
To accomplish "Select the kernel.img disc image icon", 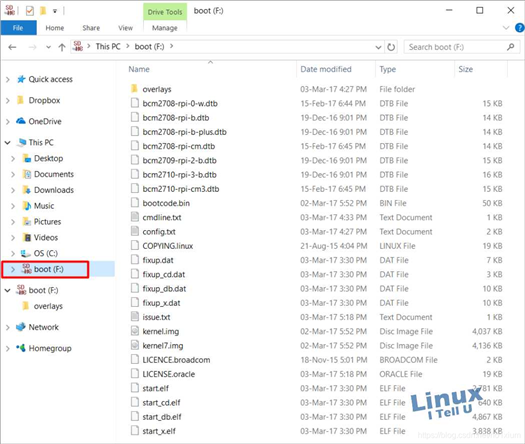I will coord(135,331).
